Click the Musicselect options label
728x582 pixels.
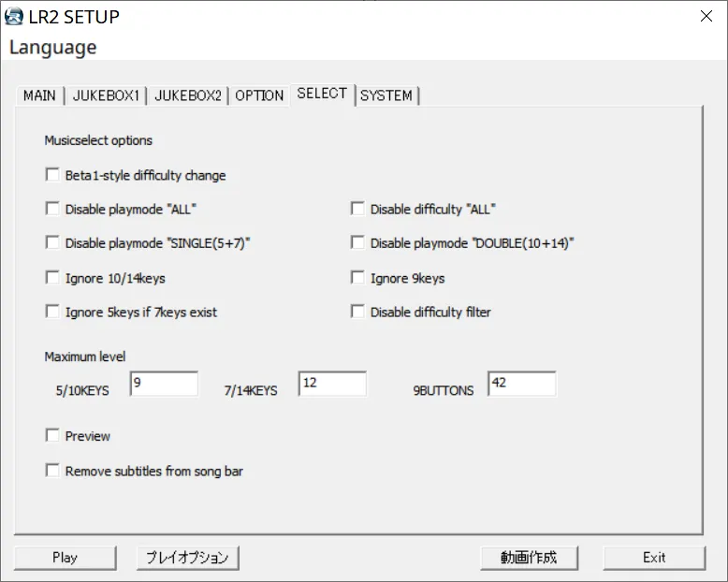coord(98,140)
